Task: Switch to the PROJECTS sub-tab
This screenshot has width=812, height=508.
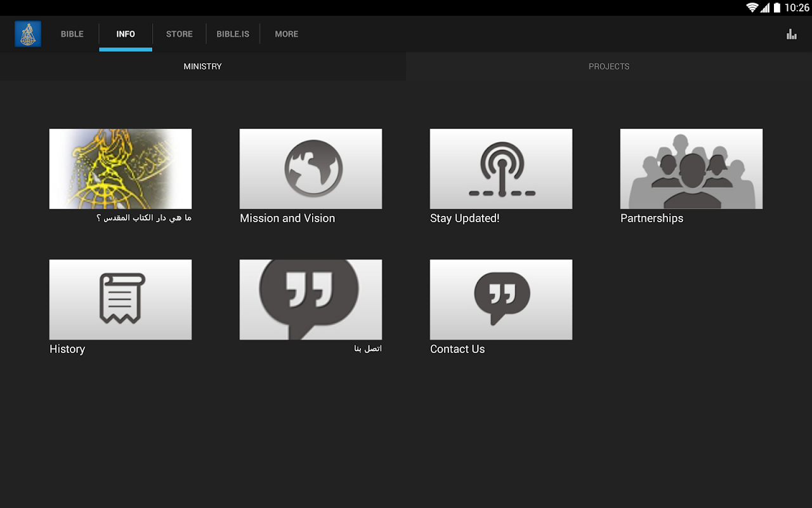Action: click(x=609, y=66)
